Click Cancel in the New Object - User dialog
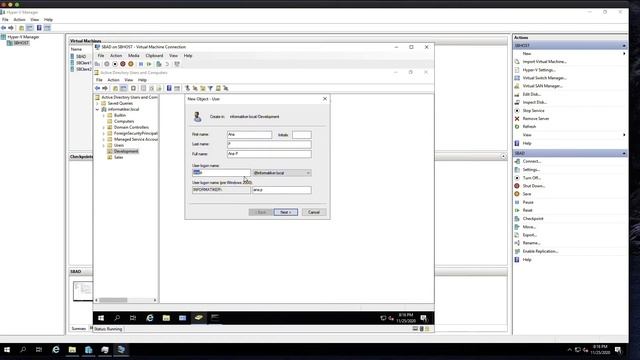 tap(314, 212)
